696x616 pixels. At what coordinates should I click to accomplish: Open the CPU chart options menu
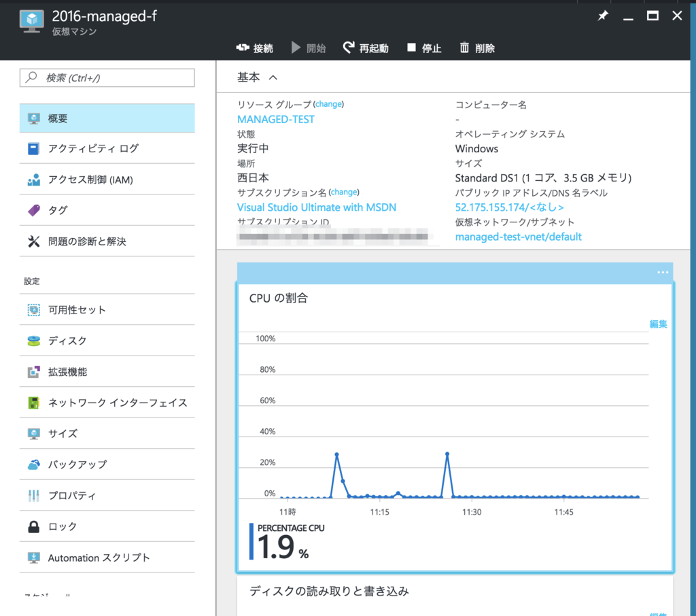662,272
